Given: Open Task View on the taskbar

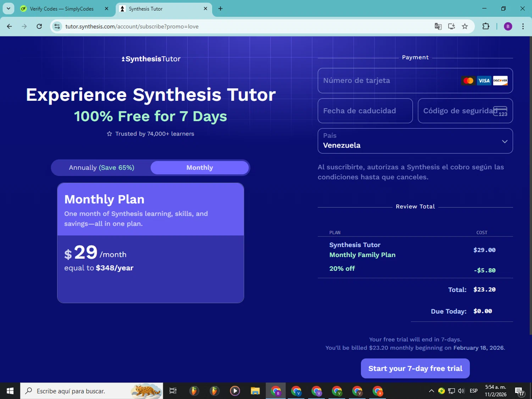Looking at the screenshot, I should (x=173, y=391).
